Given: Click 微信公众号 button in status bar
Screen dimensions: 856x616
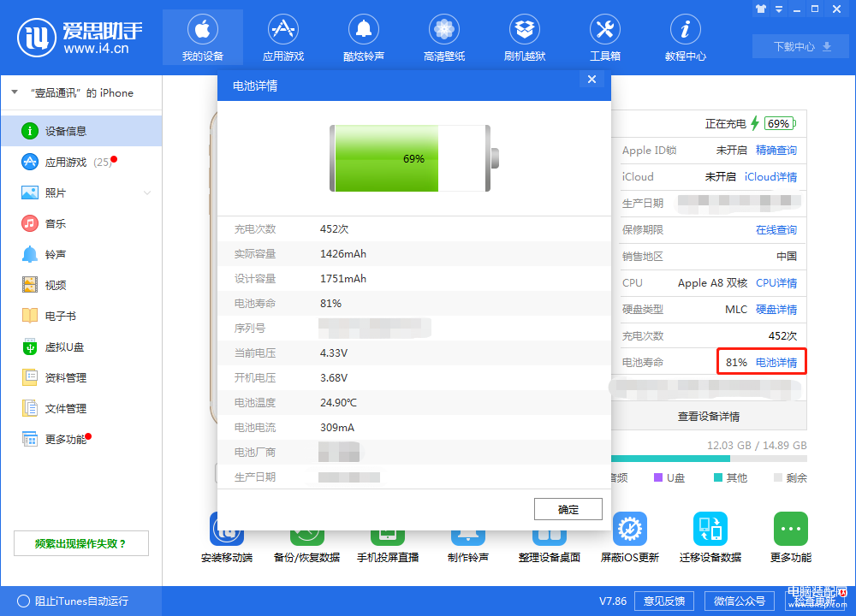Looking at the screenshot, I should pyautogui.click(x=740, y=601).
